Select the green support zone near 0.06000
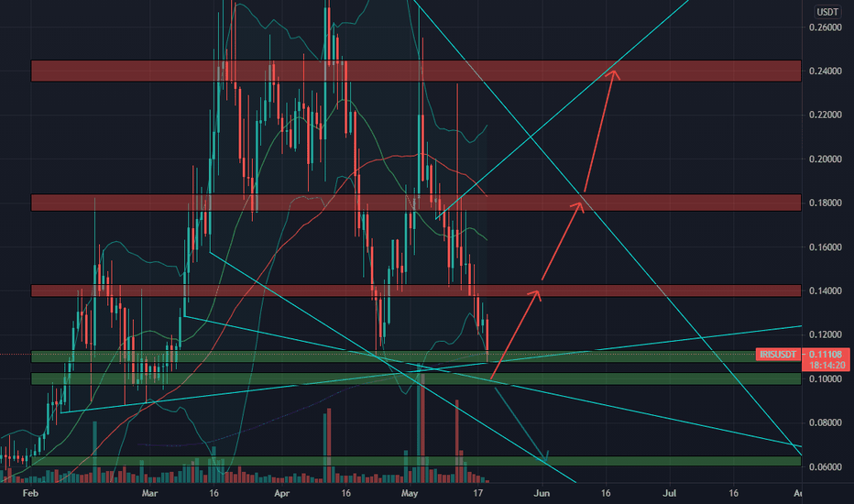 (416, 461)
